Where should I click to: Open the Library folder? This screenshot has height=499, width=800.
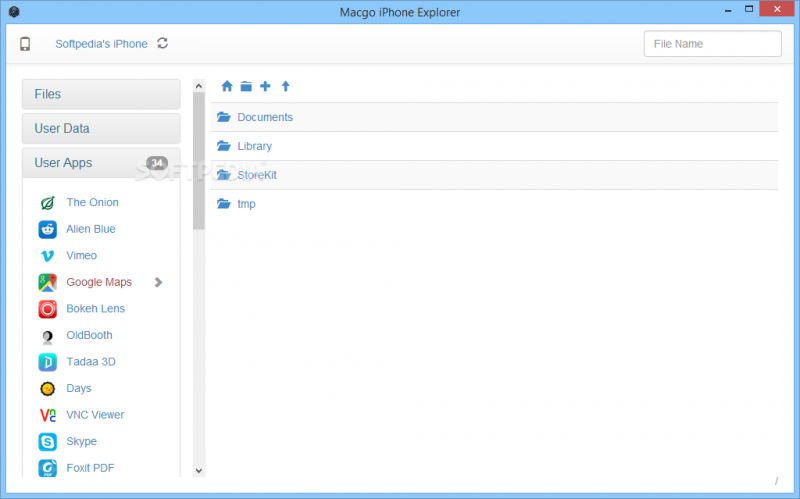[254, 146]
